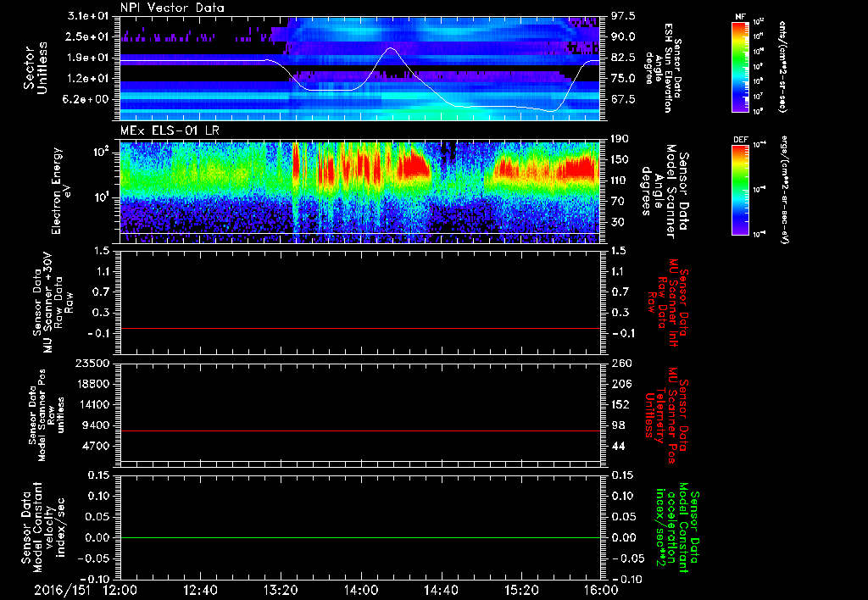The image size is (868, 600).
Task: Click the '2016/151' date label
Action: click(x=62, y=590)
